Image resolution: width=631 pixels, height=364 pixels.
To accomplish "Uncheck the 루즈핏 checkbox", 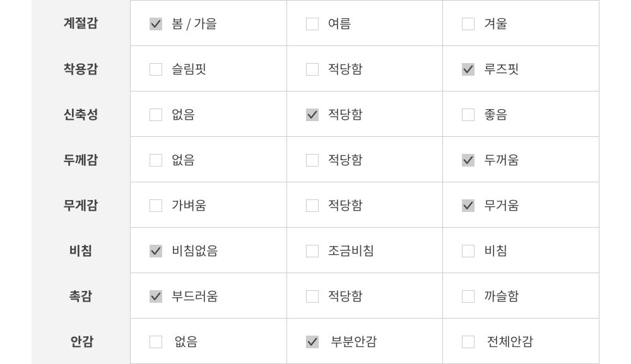I will [468, 69].
